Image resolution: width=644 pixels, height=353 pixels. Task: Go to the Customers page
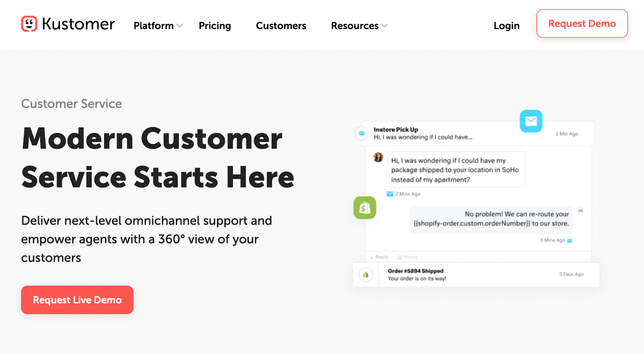[281, 26]
